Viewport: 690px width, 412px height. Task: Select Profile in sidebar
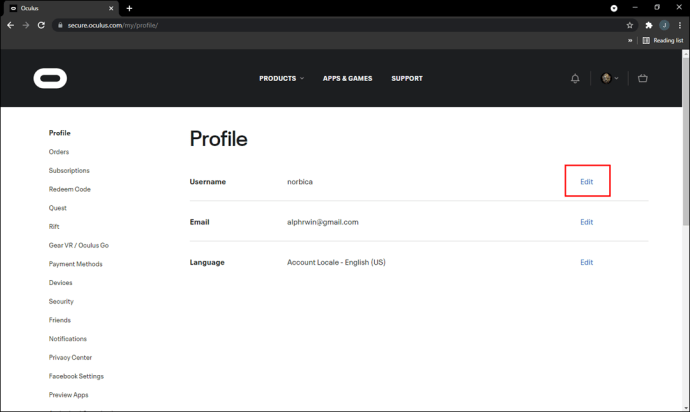click(x=59, y=133)
